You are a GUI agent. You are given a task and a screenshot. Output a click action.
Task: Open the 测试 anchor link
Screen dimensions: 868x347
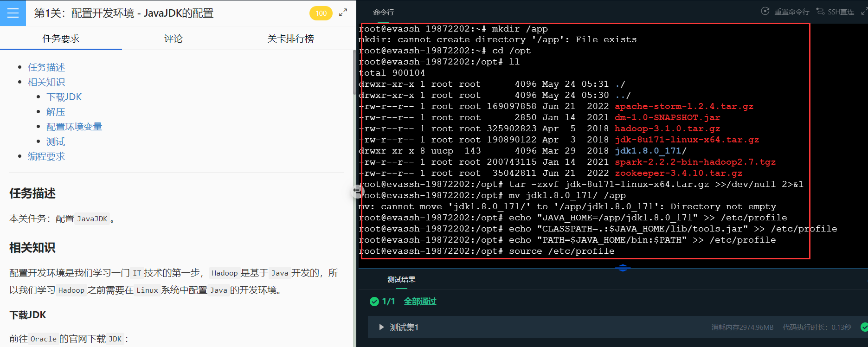pos(56,141)
